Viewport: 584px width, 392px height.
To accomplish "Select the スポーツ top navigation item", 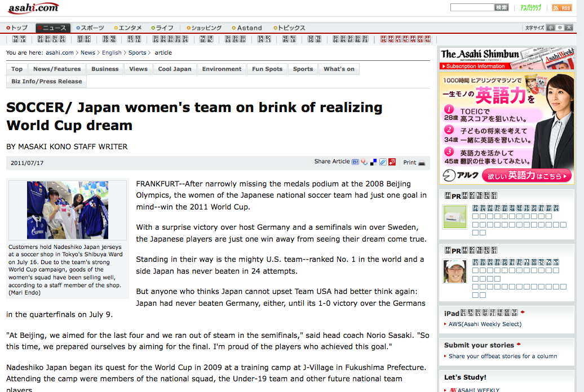I will pyautogui.click(x=92, y=28).
